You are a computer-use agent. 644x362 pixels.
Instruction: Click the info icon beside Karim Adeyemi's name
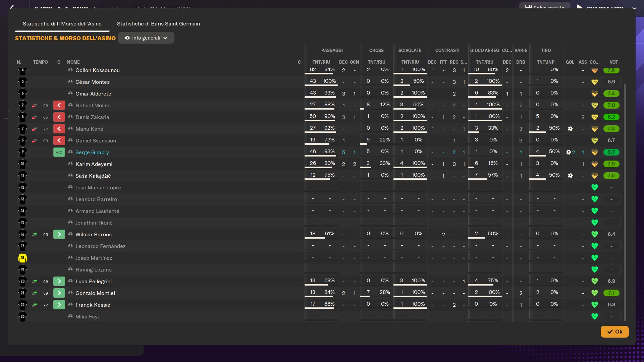(70, 164)
